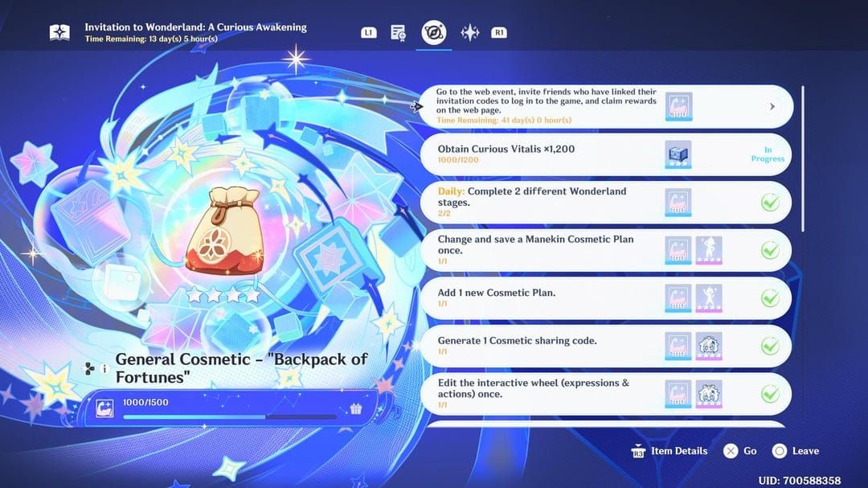
Task: Click the gift box icon on progress bar
Action: pyautogui.click(x=356, y=408)
